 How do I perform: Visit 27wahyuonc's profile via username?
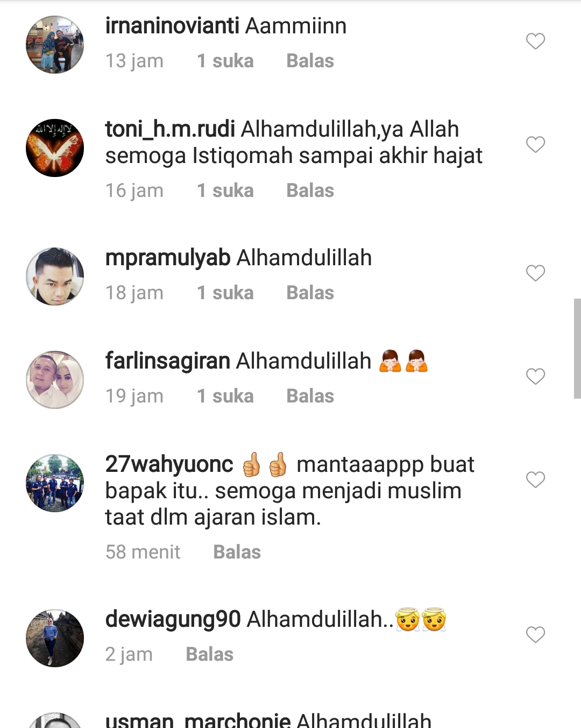169,464
